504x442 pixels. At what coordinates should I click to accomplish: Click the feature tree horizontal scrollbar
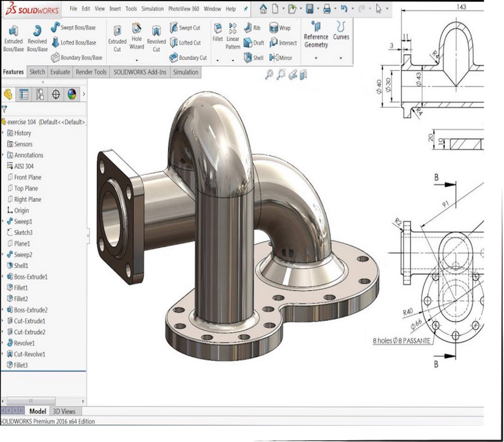[x=31, y=401]
